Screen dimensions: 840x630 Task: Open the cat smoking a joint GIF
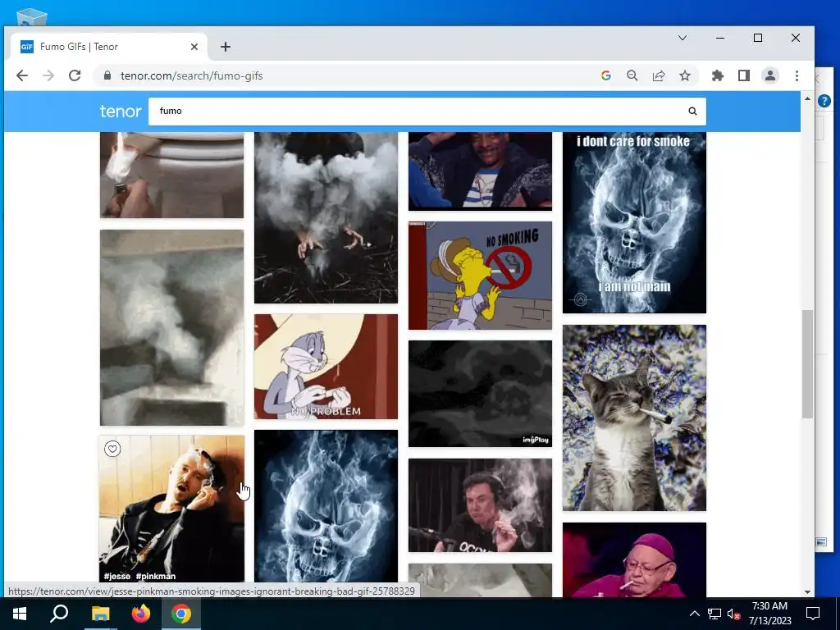[634, 418]
